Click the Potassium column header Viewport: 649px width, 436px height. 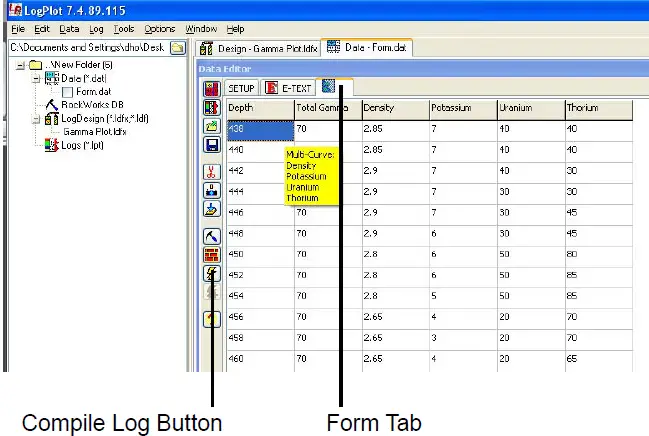point(464,110)
